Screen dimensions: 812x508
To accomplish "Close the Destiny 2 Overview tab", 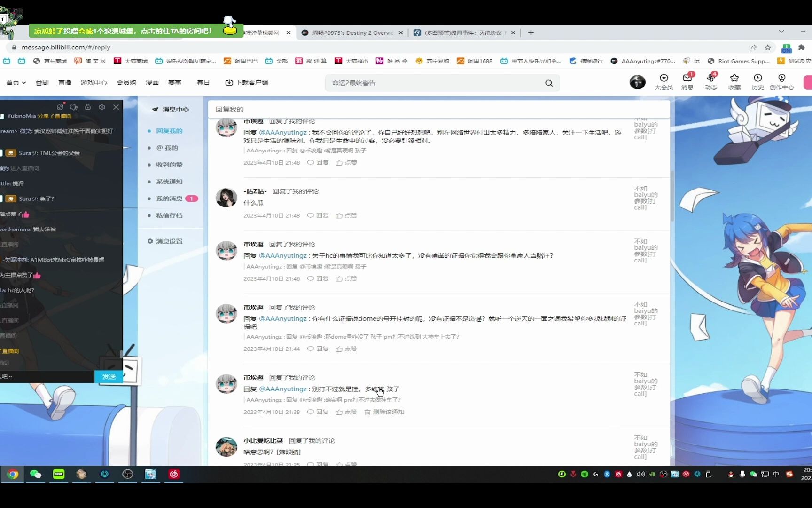I will 401,33.
